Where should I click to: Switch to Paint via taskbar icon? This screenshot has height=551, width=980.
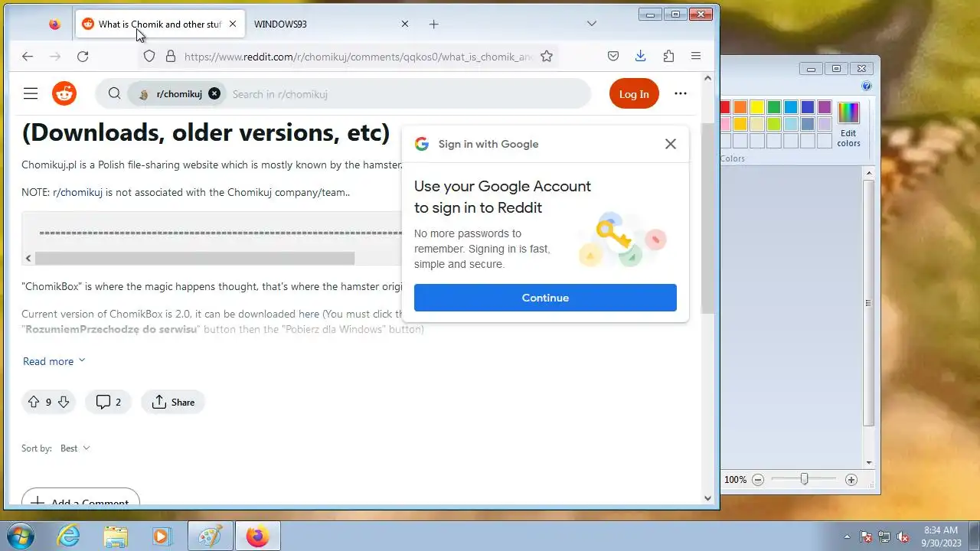210,536
